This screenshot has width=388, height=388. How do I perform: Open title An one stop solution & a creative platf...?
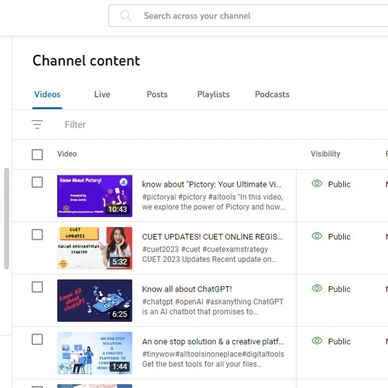pos(213,342)
